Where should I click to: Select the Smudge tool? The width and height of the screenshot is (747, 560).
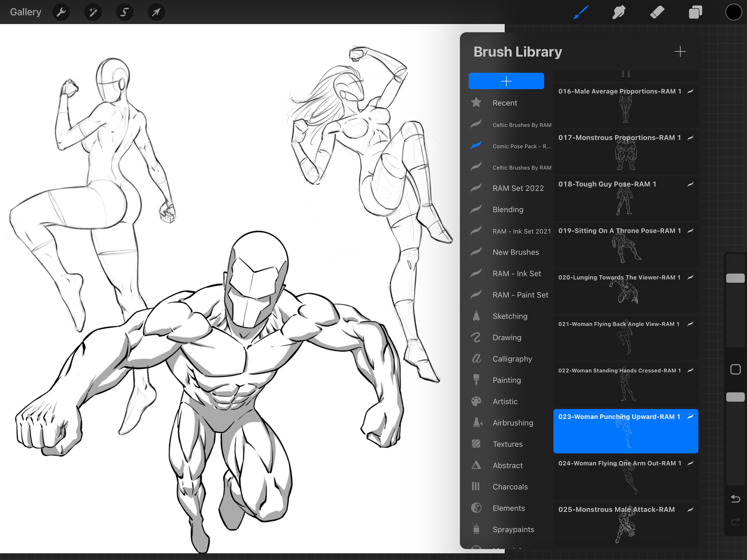tap(619, 12)
